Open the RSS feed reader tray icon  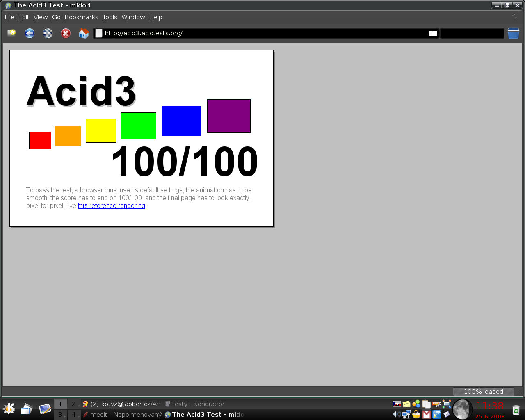click(436, 404)
